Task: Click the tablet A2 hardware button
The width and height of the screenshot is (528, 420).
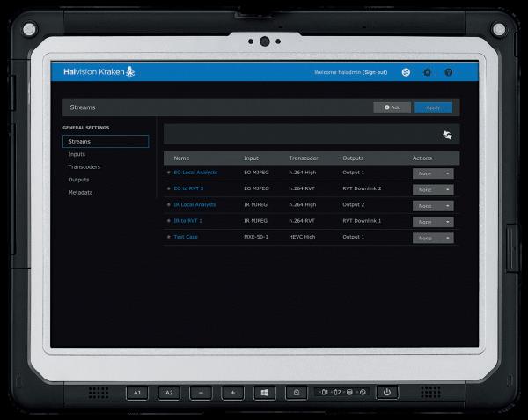Action: click(169, 393)
